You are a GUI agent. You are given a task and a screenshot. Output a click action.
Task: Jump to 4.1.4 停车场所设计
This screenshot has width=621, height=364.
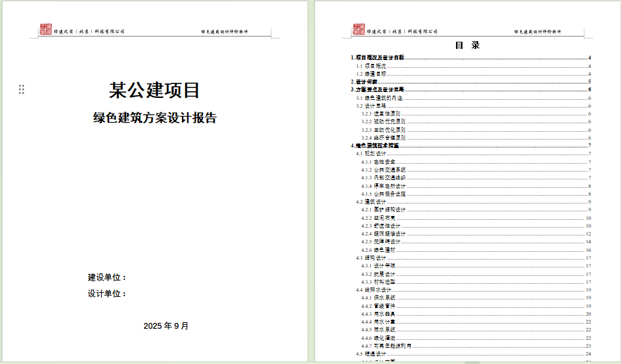coord(476,186)
